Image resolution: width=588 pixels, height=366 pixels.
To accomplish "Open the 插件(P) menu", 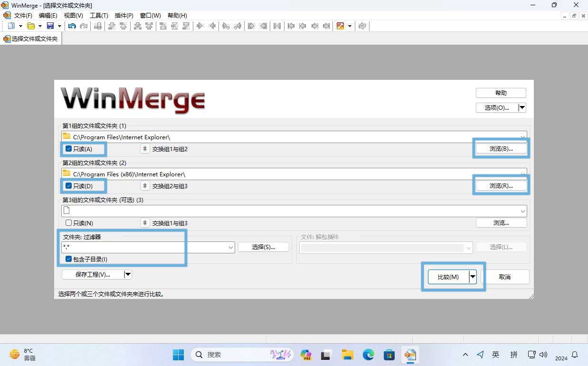I will coord(124,16).
